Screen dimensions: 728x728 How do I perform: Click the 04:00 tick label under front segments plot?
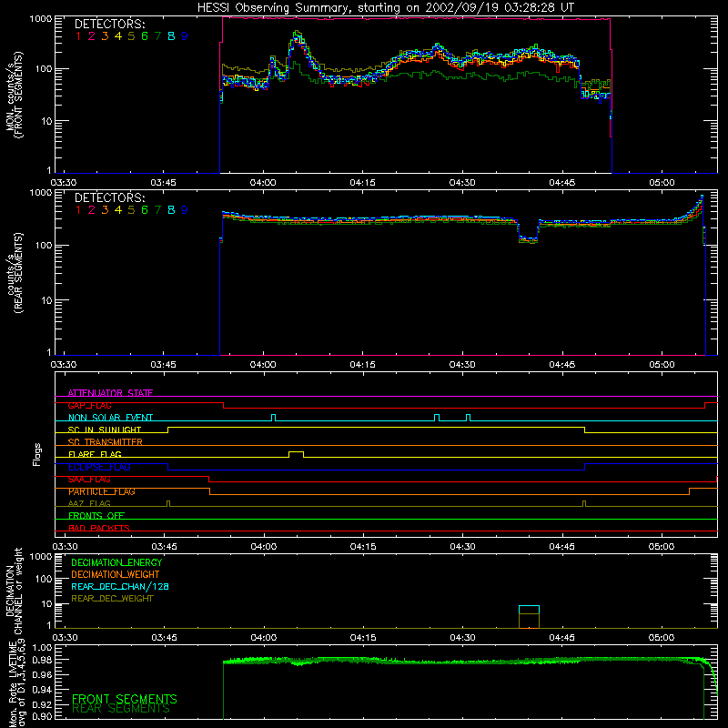(263, 183)
